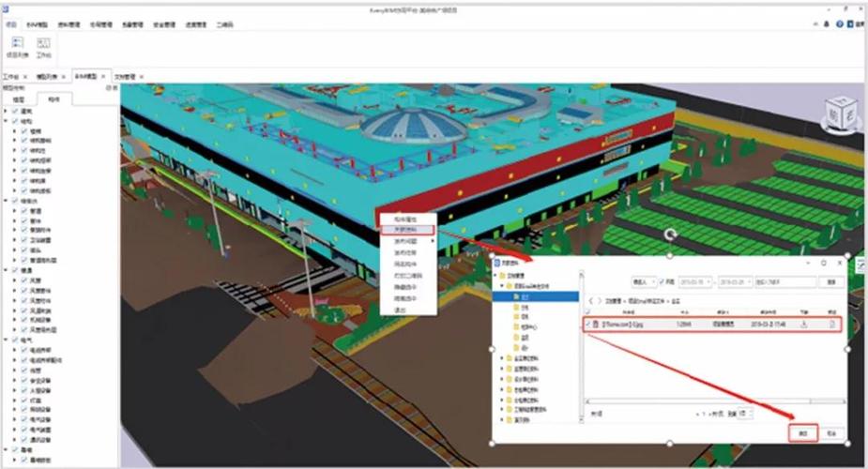Image resolution: width=868 pixels, height=469 pixels.
Task: Open the blue help question-mark icon
Action: pos(840,24)
